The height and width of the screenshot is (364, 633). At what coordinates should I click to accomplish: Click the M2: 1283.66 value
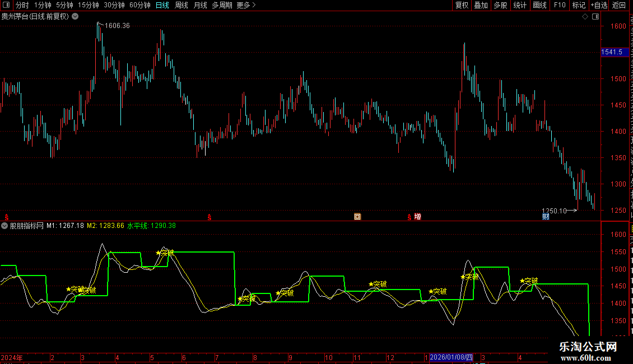(x=105, y=226)
